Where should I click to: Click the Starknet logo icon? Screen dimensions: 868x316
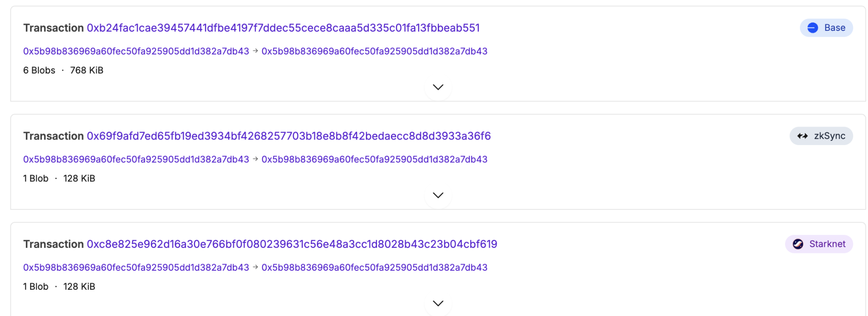[797, 244]
